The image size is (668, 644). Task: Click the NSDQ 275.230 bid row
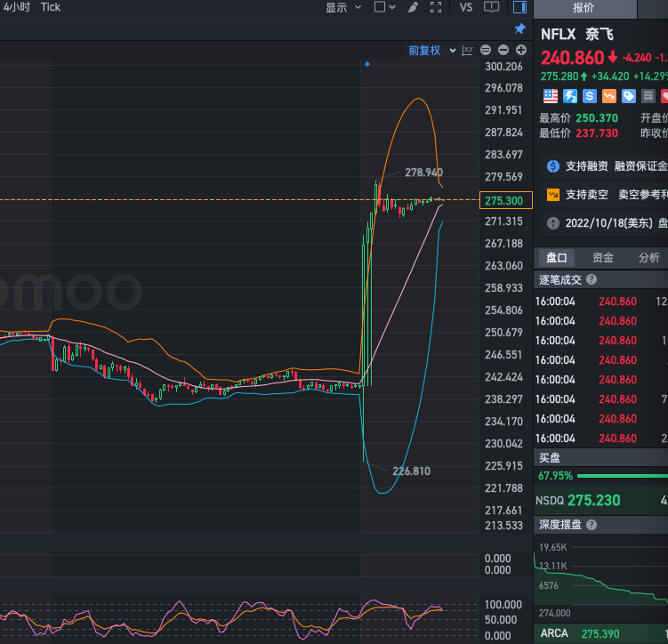pyautogui.click(x=600, y=500)
